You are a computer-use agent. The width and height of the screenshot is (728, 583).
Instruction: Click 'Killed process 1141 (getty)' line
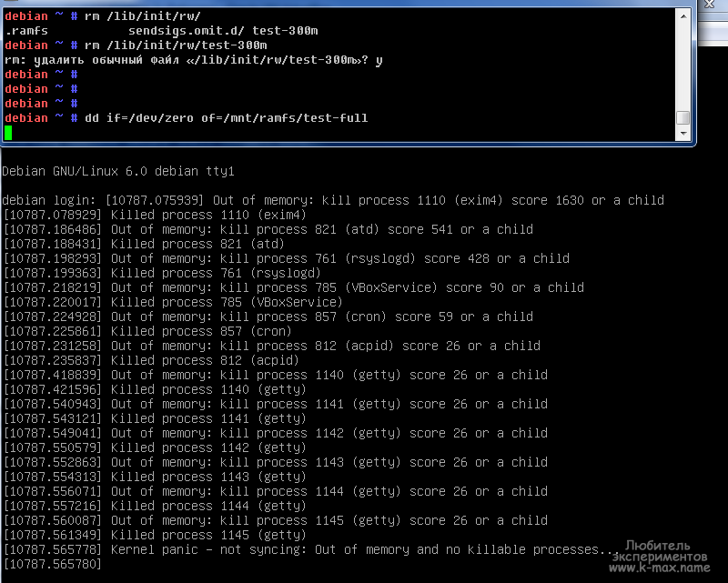click(x=155, y=418)
